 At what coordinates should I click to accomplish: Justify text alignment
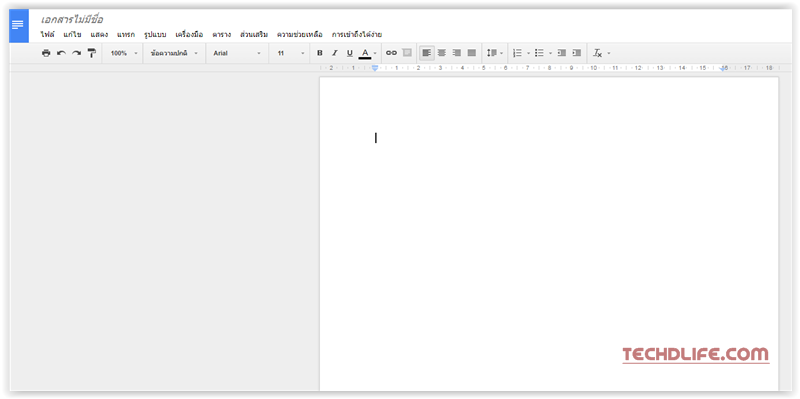click(x=472, y=53)
